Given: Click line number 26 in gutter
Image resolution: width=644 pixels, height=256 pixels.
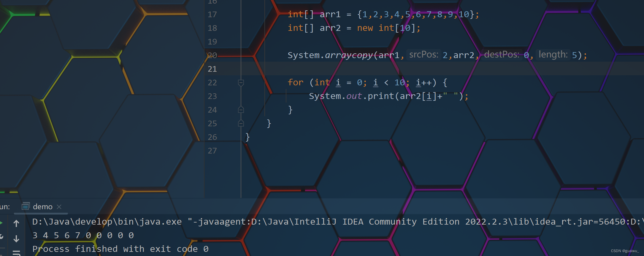Looking at the screenshot, I should pos(212,137).
